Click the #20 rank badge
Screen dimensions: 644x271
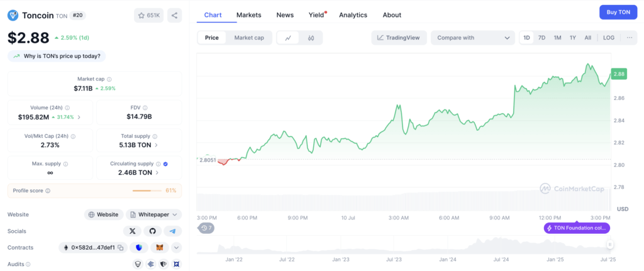[x=77, y=15]
